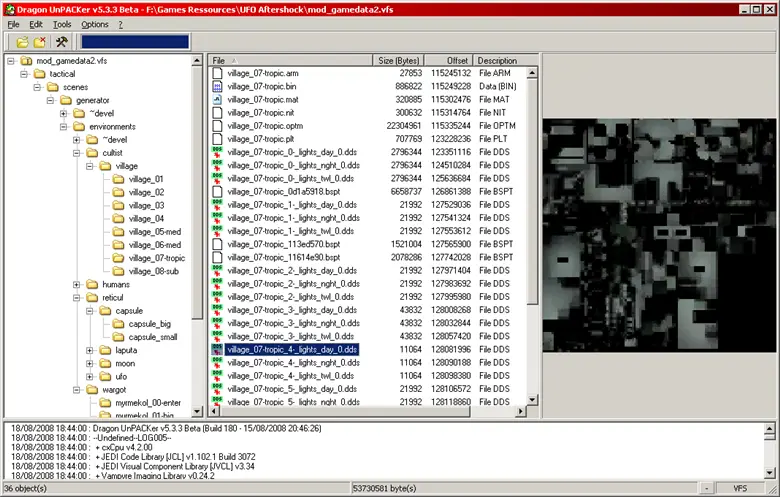This screenshot has height=497, width=780.
Task: Open the Tools menu
Action: coord(62,24)
